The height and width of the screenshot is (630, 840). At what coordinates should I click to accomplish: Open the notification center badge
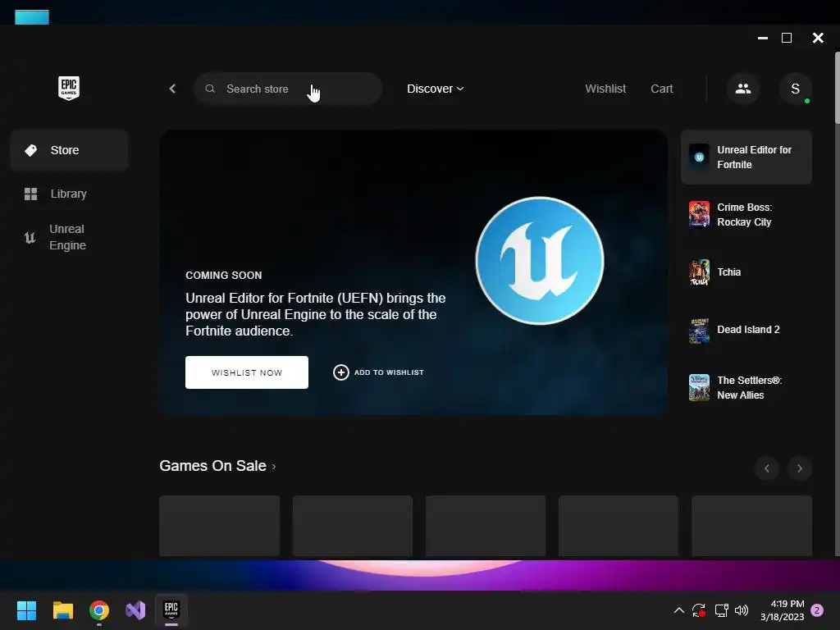(x=817, y=610)
